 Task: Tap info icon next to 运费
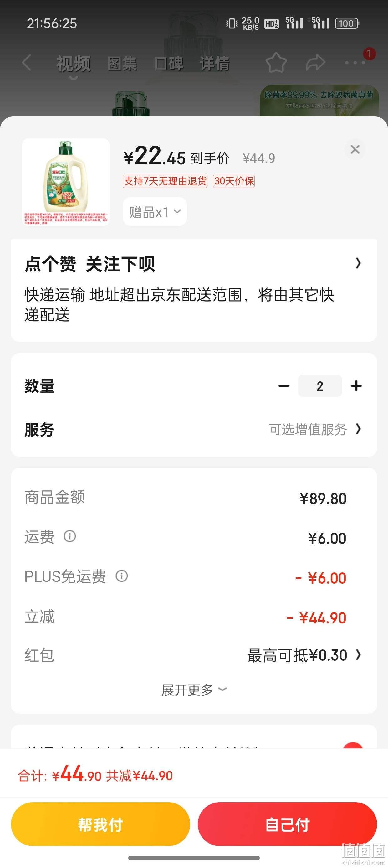tap(70, 536)
